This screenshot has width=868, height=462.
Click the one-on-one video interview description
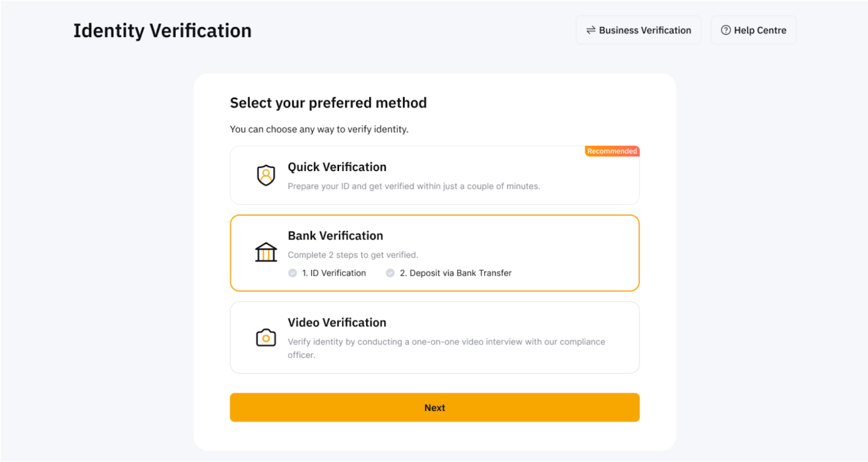[x=446, y=342]
